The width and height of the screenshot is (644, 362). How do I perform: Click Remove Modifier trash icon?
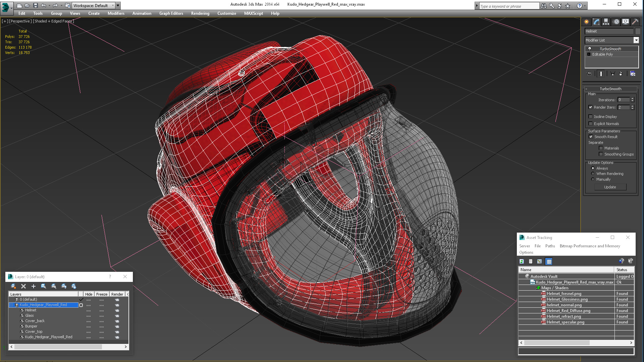click(x=621, y=74)
